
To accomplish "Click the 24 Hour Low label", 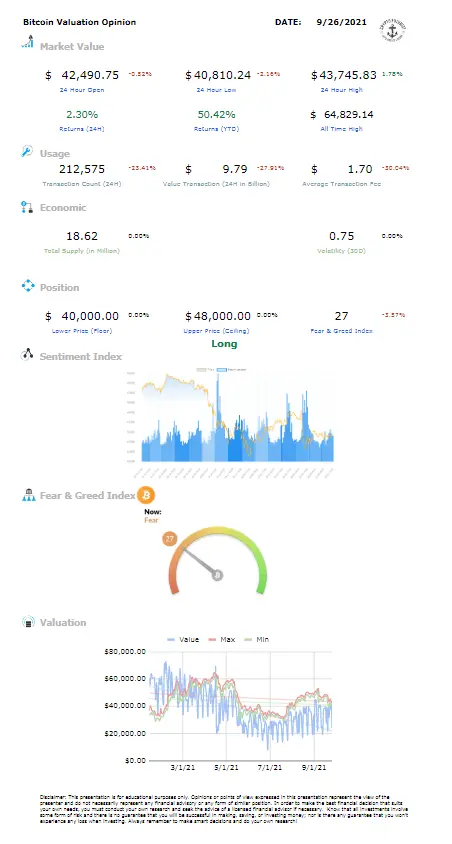I will 216,90.
